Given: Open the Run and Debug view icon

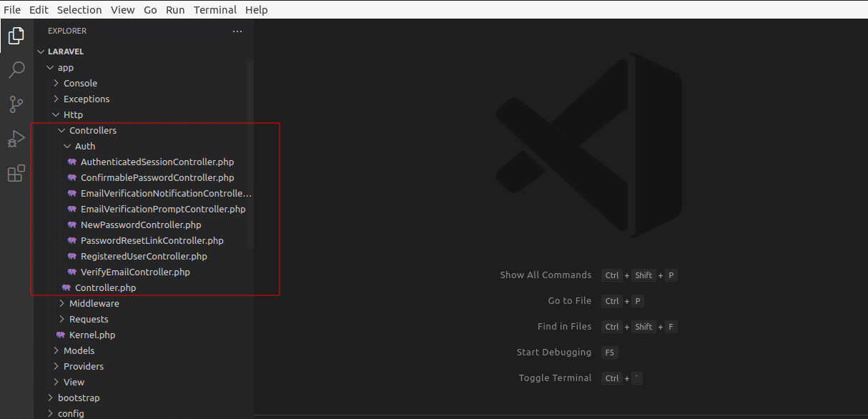Looking at the screenshot, I should [16, 139].
